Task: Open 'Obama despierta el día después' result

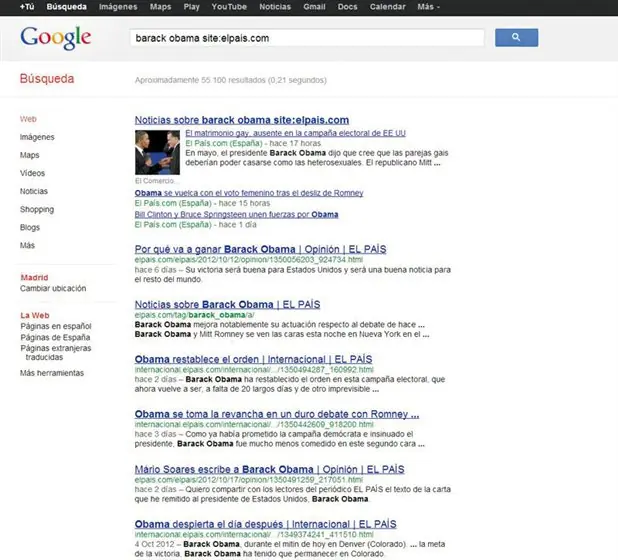Action: (265, 524)
